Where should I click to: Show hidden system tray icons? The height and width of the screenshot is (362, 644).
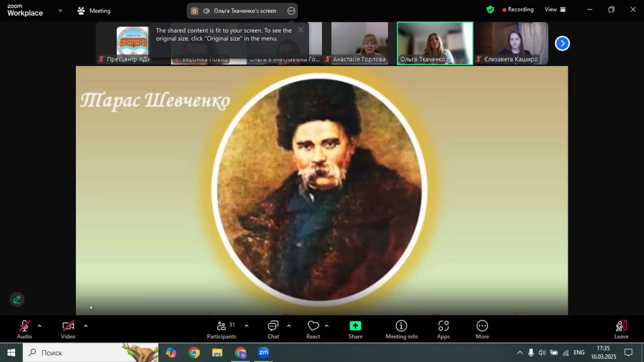pyautogui.click(x=520, y=352)
